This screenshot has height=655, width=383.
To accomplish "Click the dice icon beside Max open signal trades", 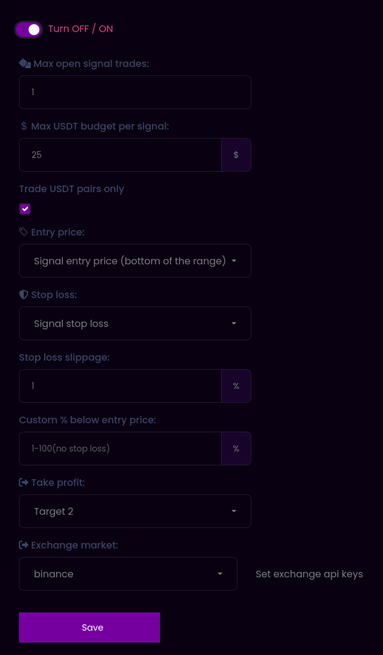I will (x=25, y=63).
